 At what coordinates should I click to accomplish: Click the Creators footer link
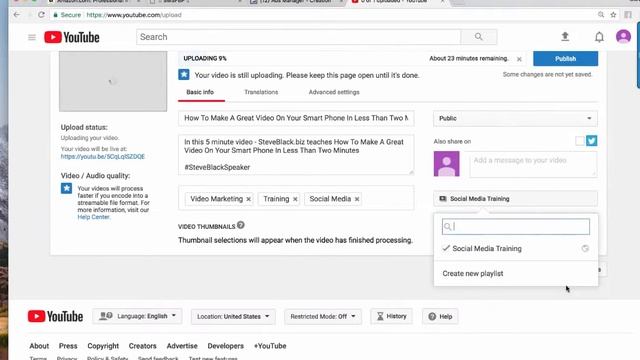pos(142,346)
